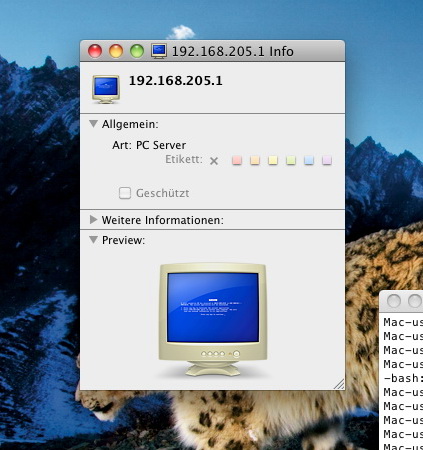Choose the green Etikett color

(291, 160)
